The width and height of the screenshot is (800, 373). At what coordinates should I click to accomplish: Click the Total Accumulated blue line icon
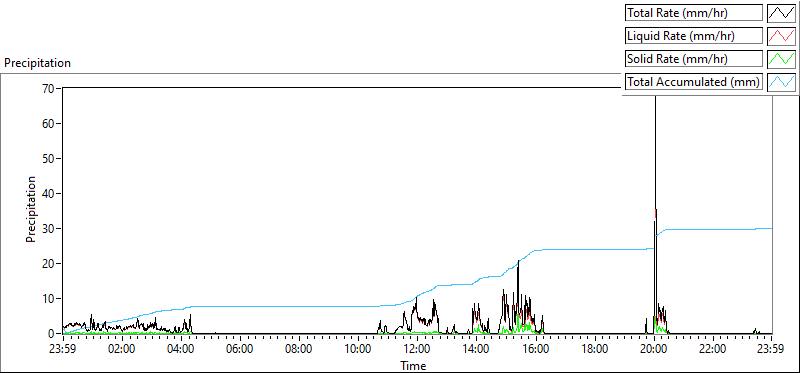[781, 82]
